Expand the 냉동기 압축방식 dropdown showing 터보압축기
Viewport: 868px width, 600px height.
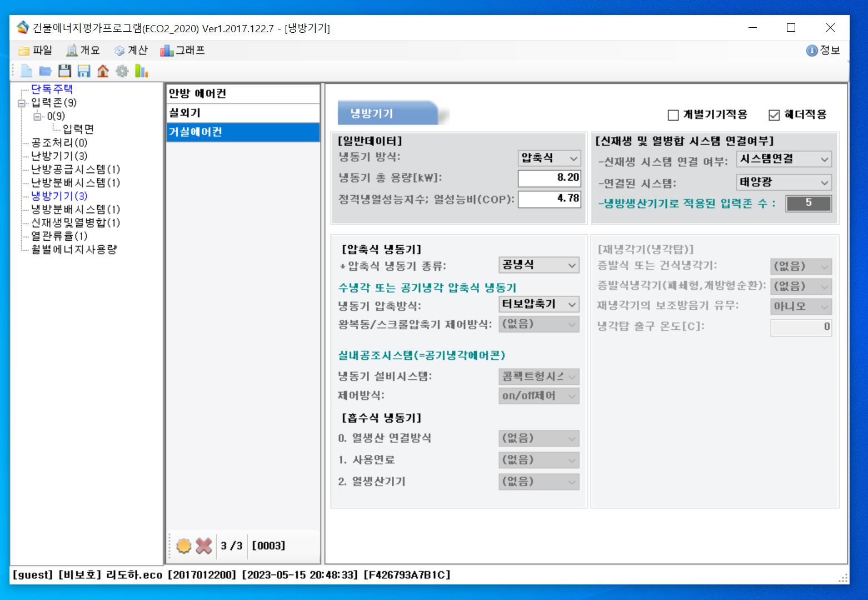pos(538,304)
